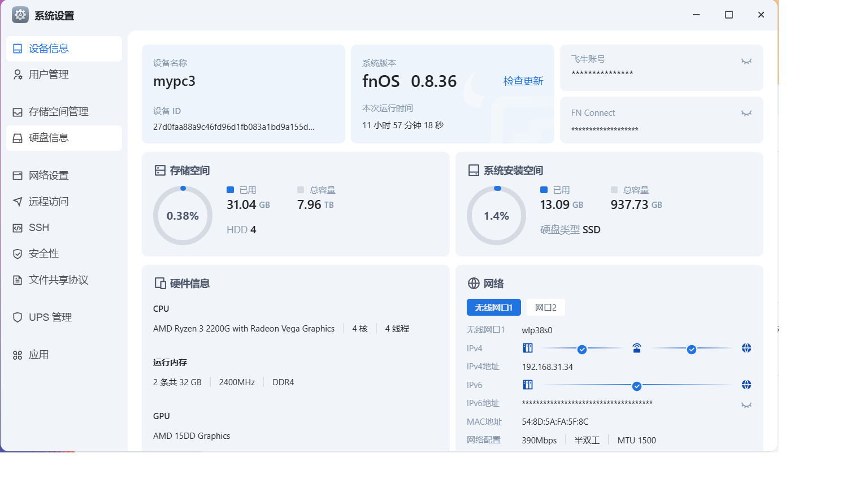
Task: Open UPS management page
Action: [x=50, y=317]
